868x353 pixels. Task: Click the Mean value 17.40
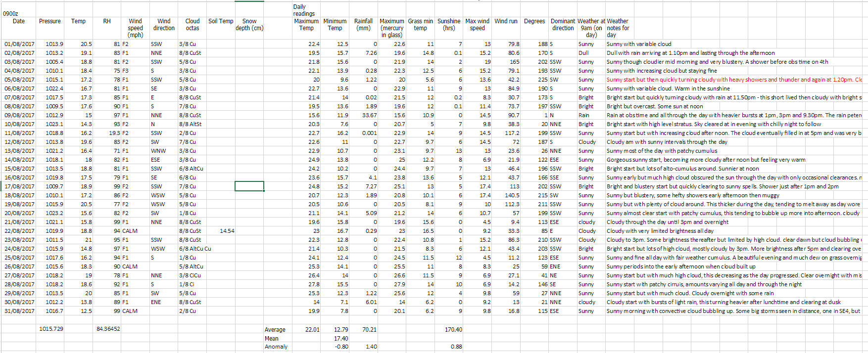pyautogui.click(x=340, y=339)
